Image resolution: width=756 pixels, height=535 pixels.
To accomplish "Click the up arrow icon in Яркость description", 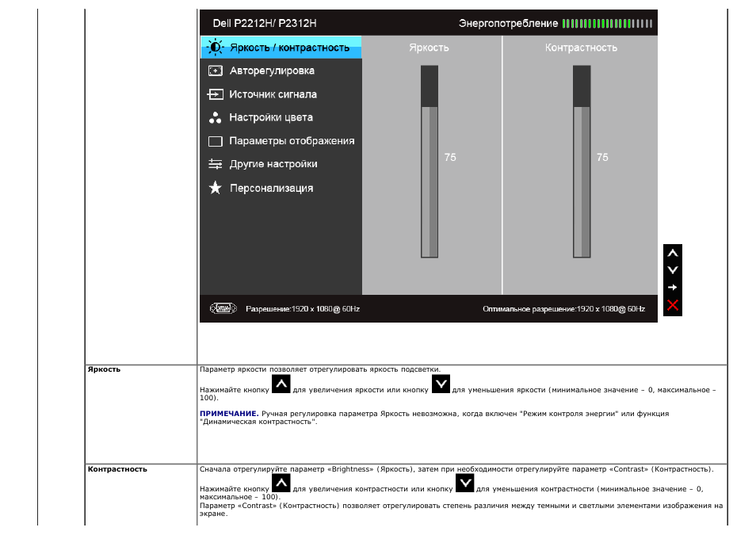I will 281,384.
